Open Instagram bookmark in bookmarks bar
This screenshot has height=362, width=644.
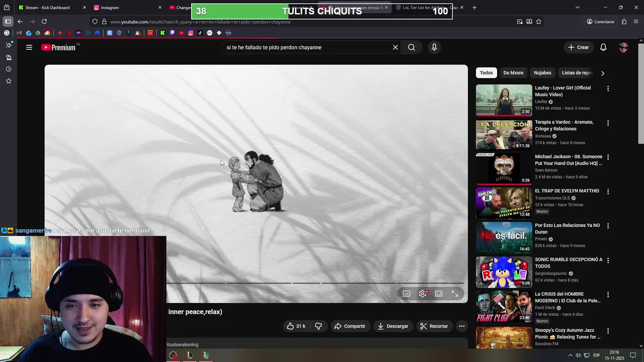tap(191, 33)
